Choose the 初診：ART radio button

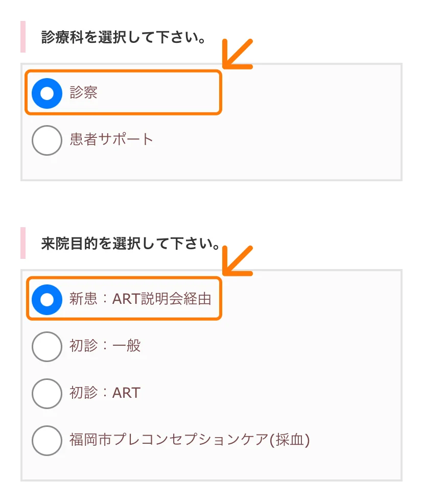coord(47,393)
